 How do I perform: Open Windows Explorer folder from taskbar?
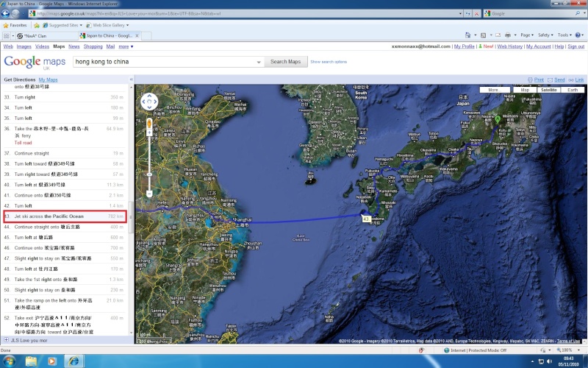31,361
